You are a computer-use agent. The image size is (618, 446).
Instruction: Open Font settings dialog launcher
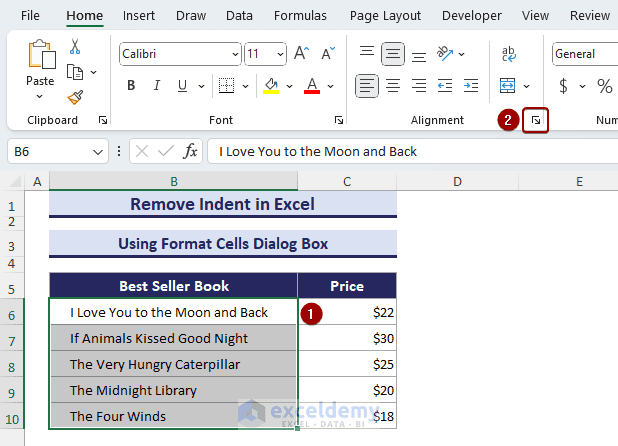click(x=339, y=120)
